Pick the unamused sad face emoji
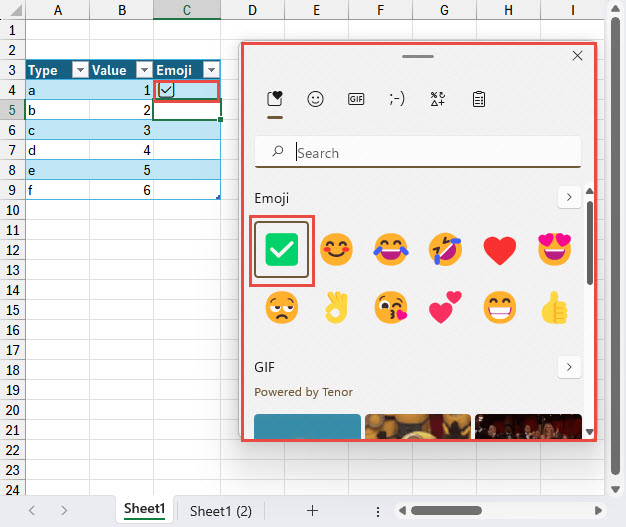 (x=281, y=307)
